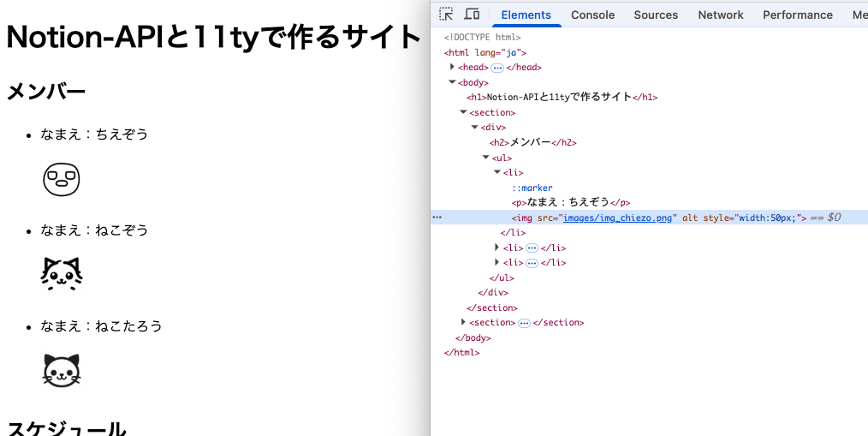Switch to the Sources tab
This screenshot has width=868, height=436.
click(x=656, y=15)
